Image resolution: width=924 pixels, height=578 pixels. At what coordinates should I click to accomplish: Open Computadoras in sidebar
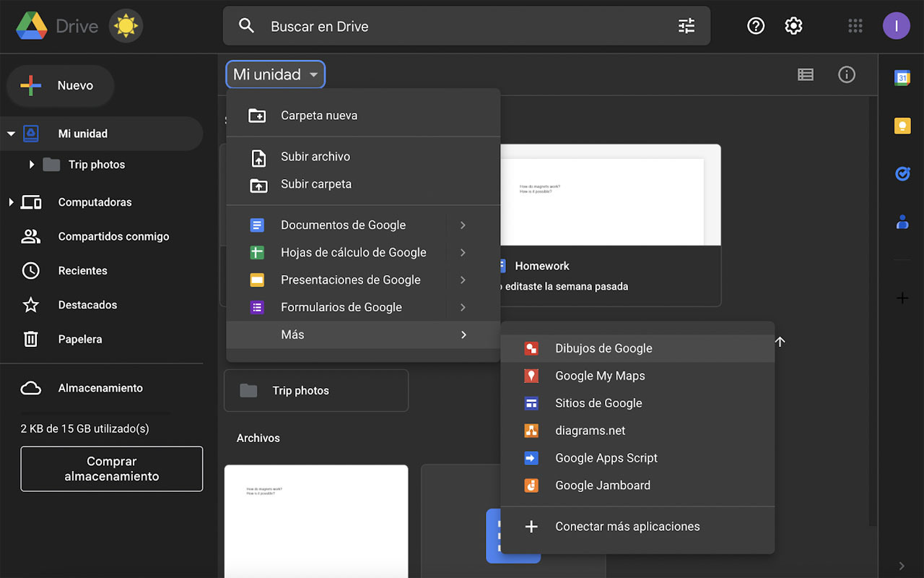(95, 202)
